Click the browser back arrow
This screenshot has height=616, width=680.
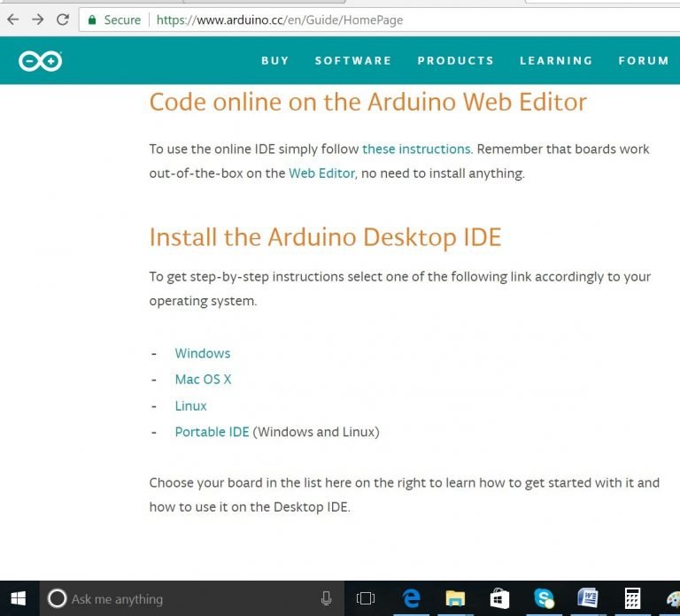pyautogui.click(x=12, y=19)
